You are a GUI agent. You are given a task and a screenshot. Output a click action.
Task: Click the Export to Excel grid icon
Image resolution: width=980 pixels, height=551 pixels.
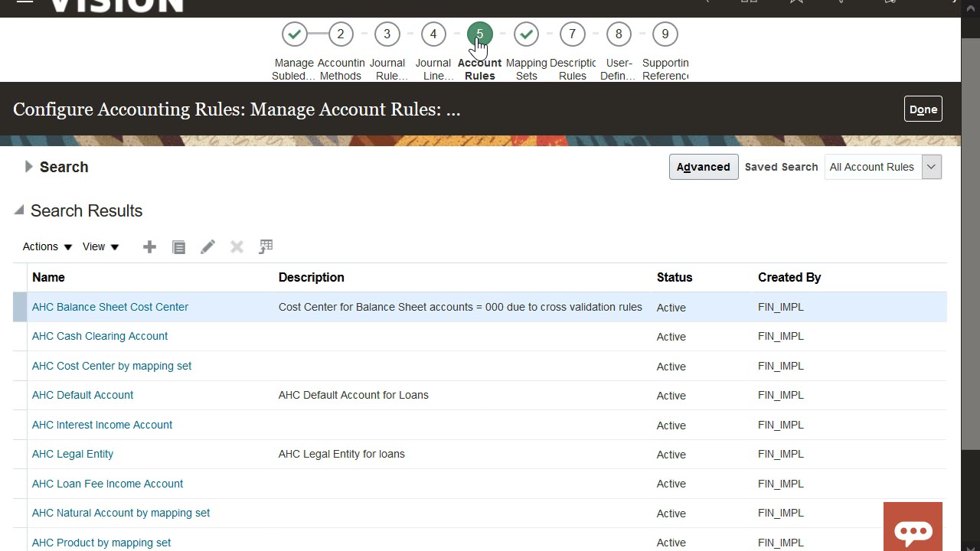point(266,246)
